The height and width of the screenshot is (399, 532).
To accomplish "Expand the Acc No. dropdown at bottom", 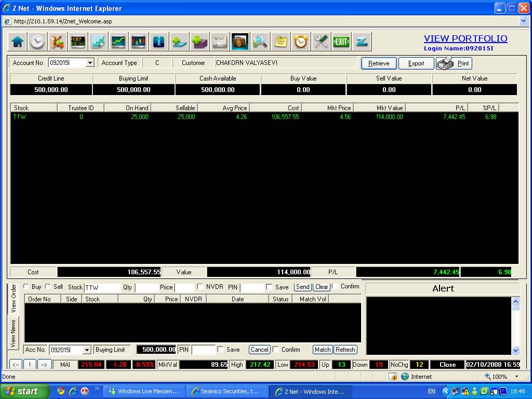I will click(x=87, y=350).
